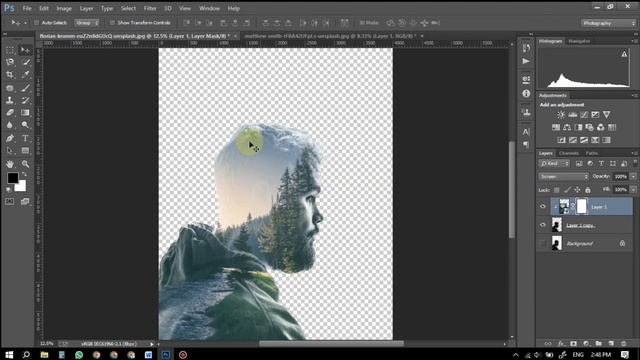The image size is (640, 360).
Task: Open the Info panel icon
Action: 526,93
